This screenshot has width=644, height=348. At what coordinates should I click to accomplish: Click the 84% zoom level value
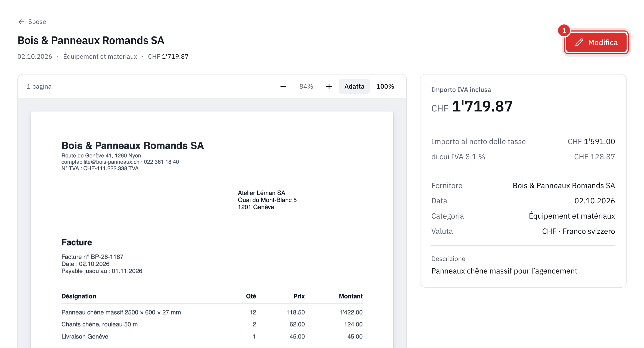point(306,86)
